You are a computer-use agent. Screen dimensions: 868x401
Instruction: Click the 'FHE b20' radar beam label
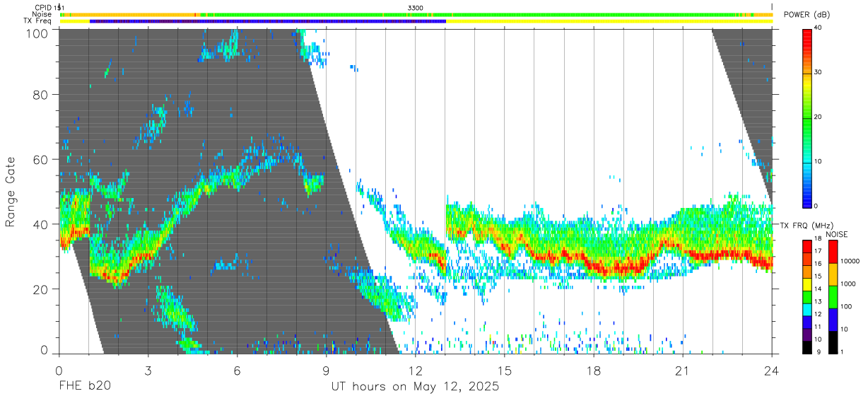point(84,387)
